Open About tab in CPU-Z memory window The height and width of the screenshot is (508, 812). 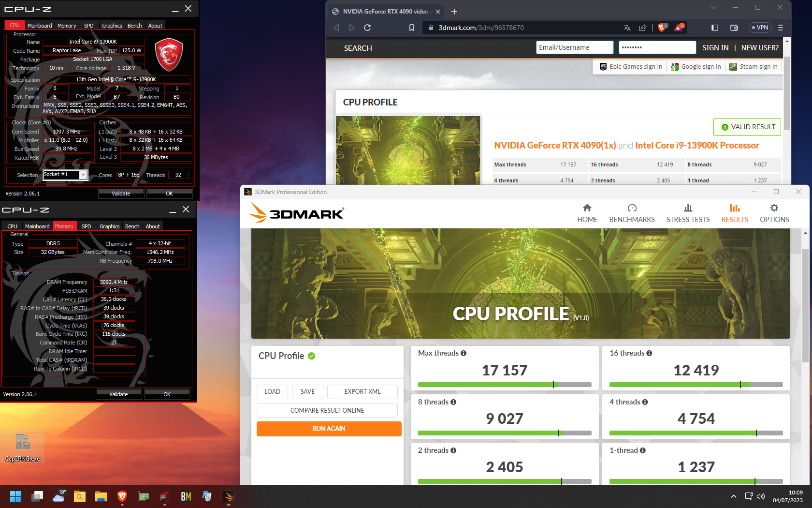pos(153,226)
